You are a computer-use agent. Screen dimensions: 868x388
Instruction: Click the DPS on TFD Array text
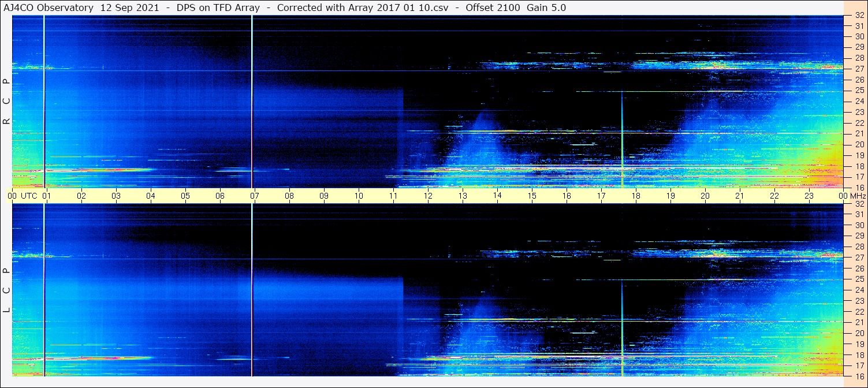218,8
